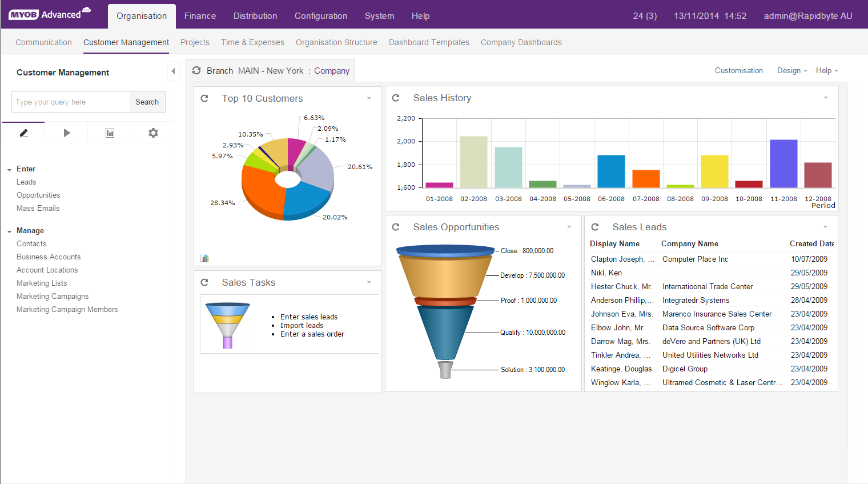The width and height of the screenshot is (868, 484).
Task: Click the 11-2008 purple bar in Sales History
Action: (783, 163)
